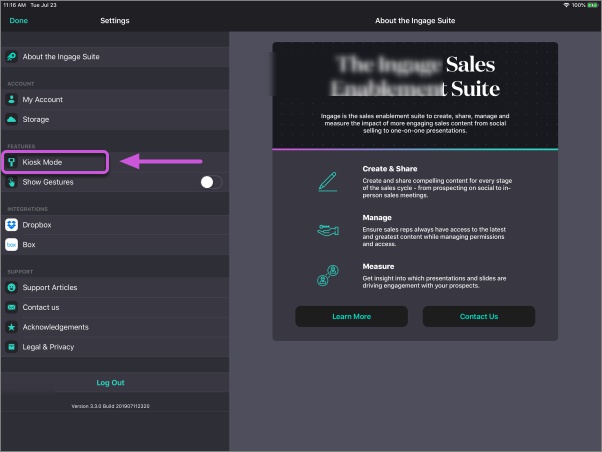This screenshot has width=602, height=452.
Task: Click the version build number text
Action: 111,406
